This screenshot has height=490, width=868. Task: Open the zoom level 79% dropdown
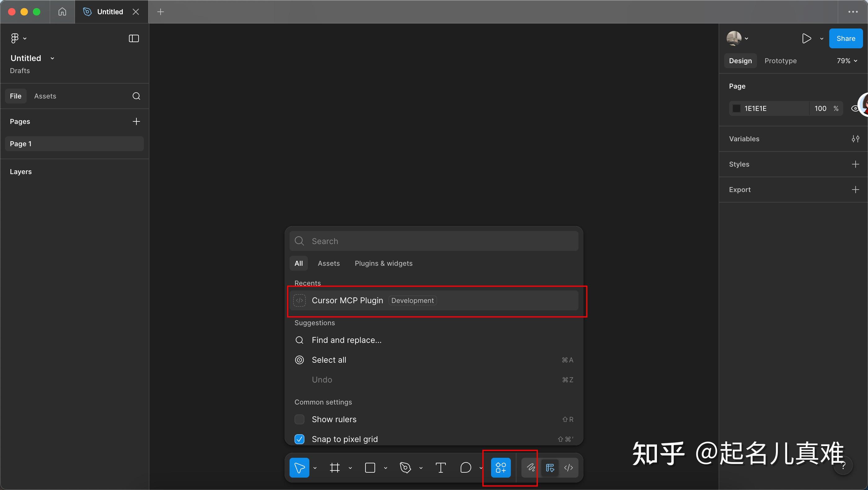pyautogui.click(x=847, y=61)
